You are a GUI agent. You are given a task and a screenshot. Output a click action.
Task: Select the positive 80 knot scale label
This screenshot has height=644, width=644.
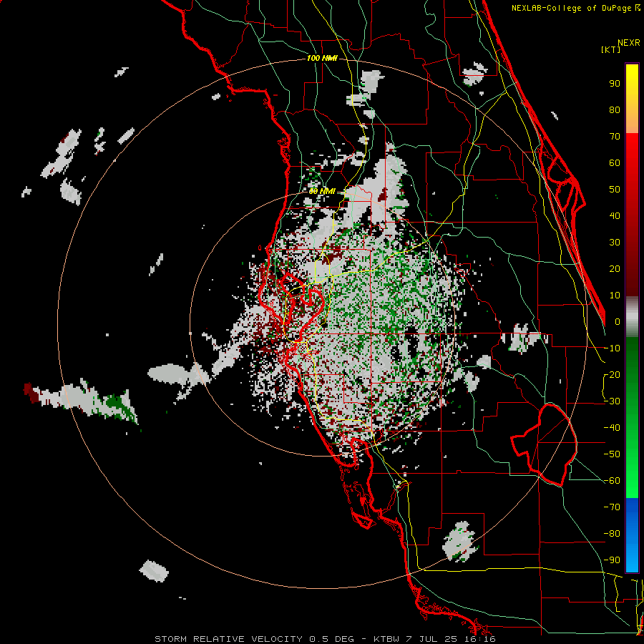[615, 109]
